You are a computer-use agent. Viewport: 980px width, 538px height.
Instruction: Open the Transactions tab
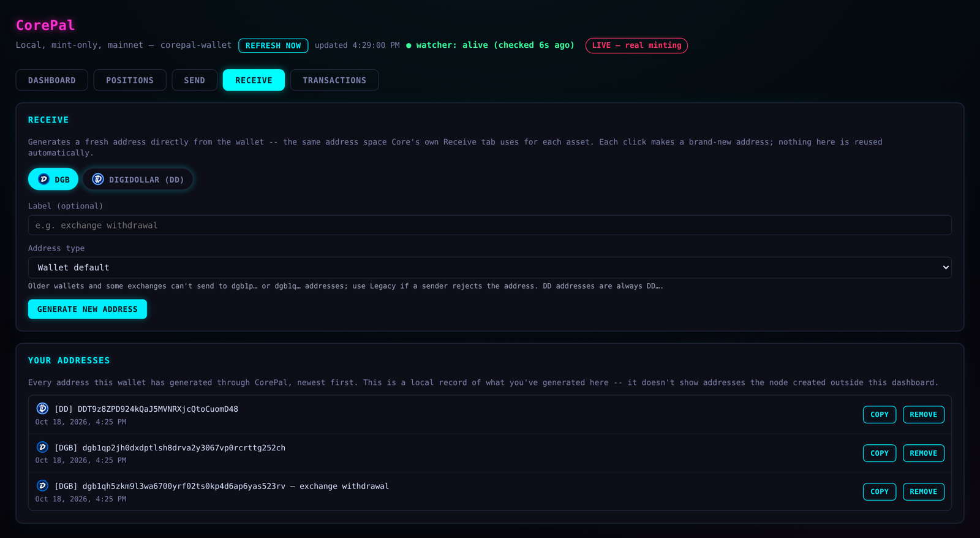(334, 80)
